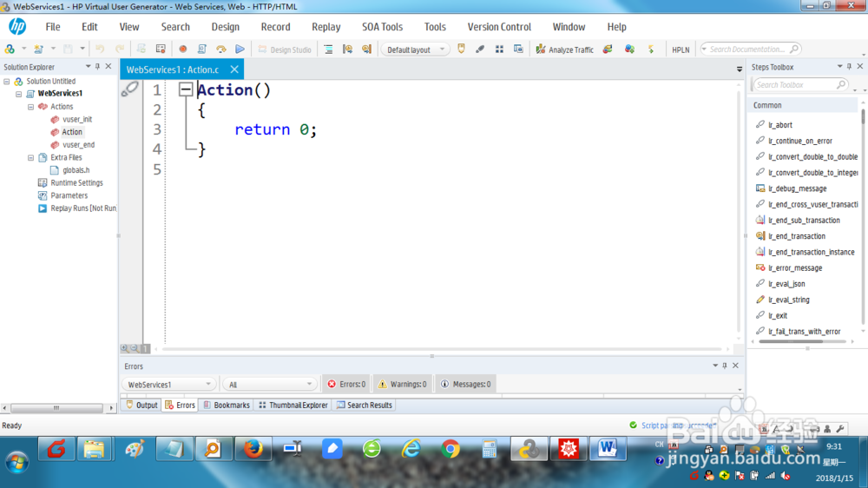
Task: Open the Design menu
Action: 226,27
